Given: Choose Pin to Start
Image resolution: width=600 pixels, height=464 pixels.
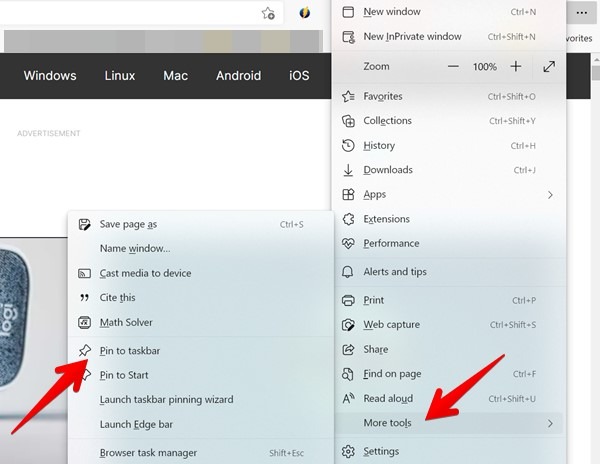Looking at the screenshot, I should pos(200,375).
